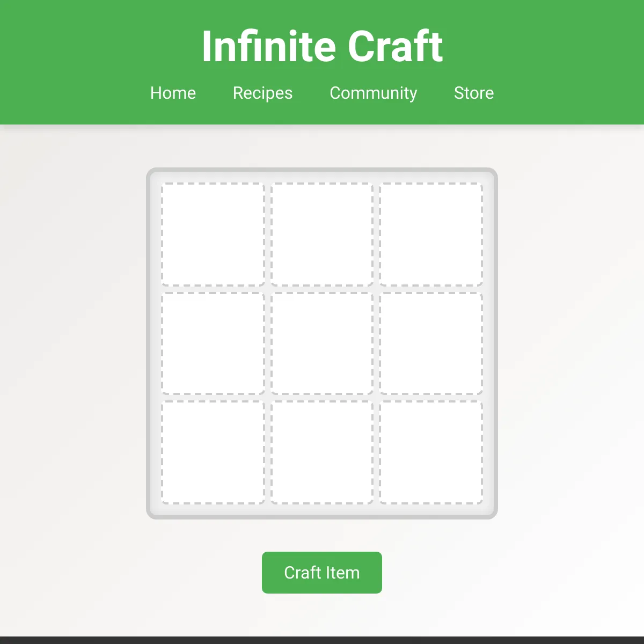Screen dimensions: 644x644
Task: Click blank page area right of grid
Action: [x=572, y=343]
